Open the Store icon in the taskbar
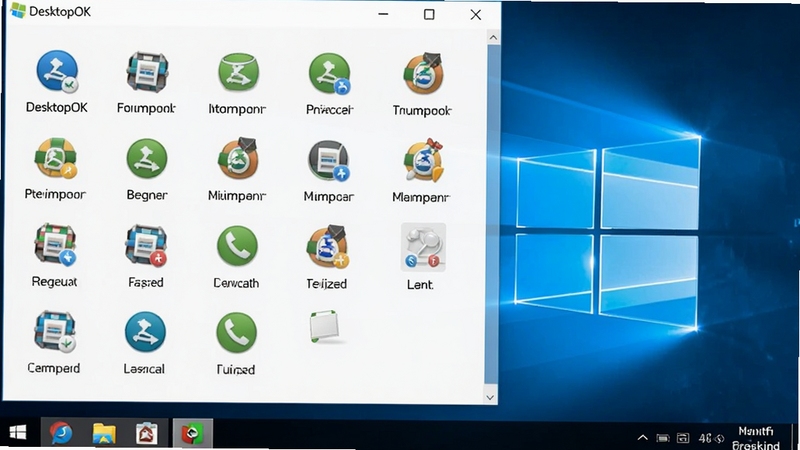The image size is (800, 450). pyautogui.click(x=146, y=434)
